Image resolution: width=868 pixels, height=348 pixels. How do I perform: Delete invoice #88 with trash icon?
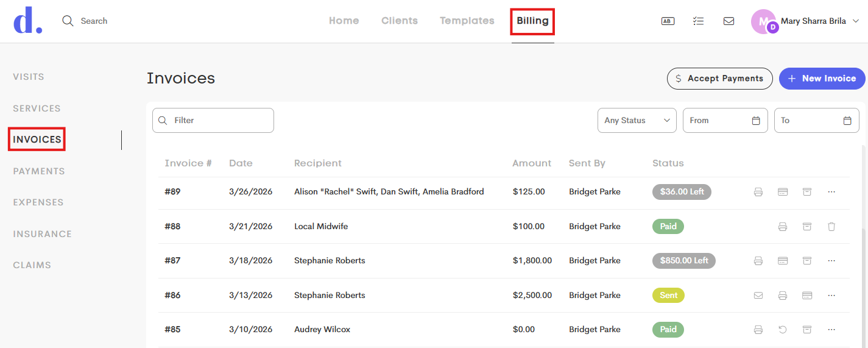coord(831,227)
